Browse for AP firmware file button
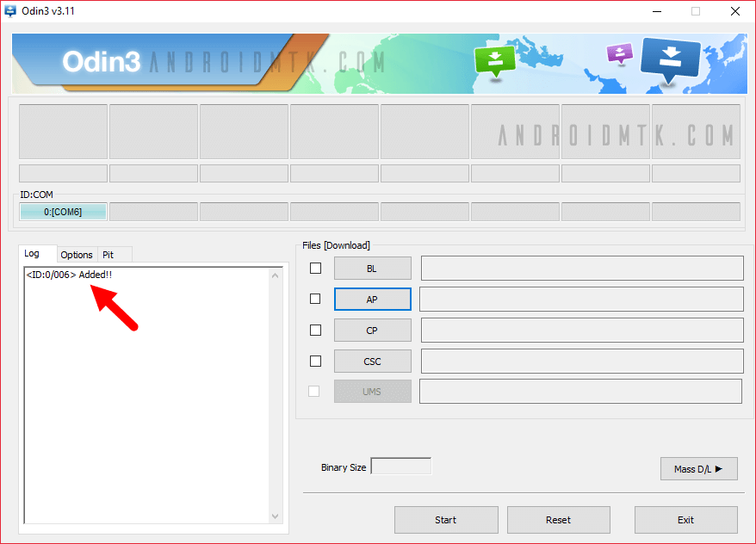Viewport: 756px width, 544px height. (x=372, y=300)
